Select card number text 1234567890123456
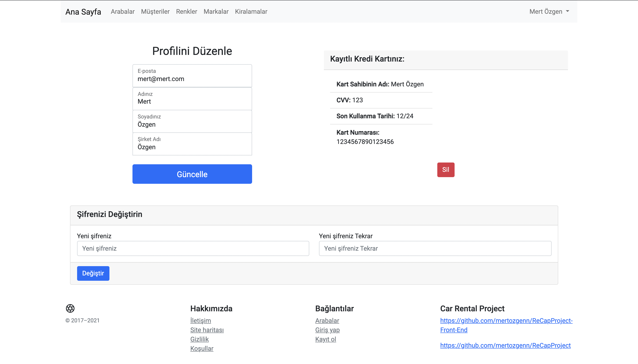This screenshot has width=638, height=364. (x=365, y=142)
